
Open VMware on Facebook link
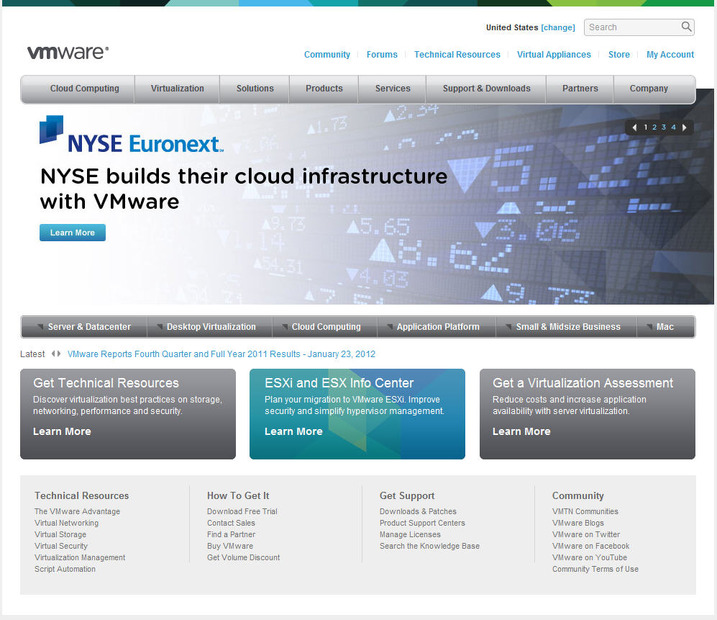(x=591, y=546)
